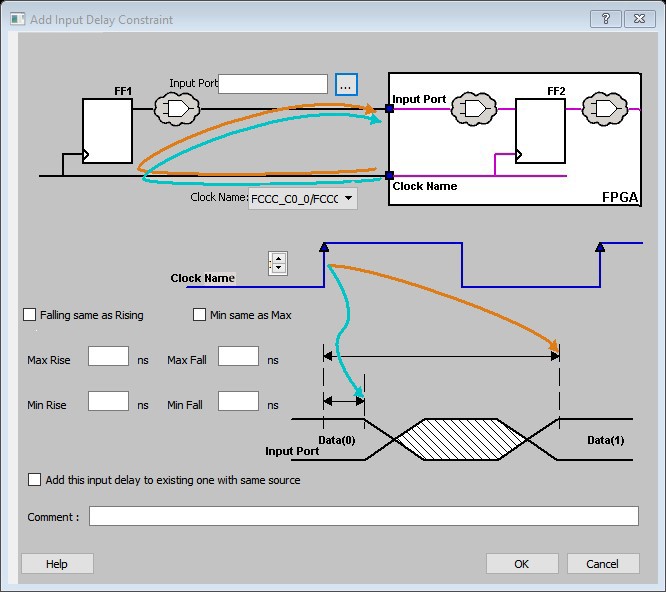
Task: Click the down arrow of the clock edge spinner
Action: (x=278, y=268)
